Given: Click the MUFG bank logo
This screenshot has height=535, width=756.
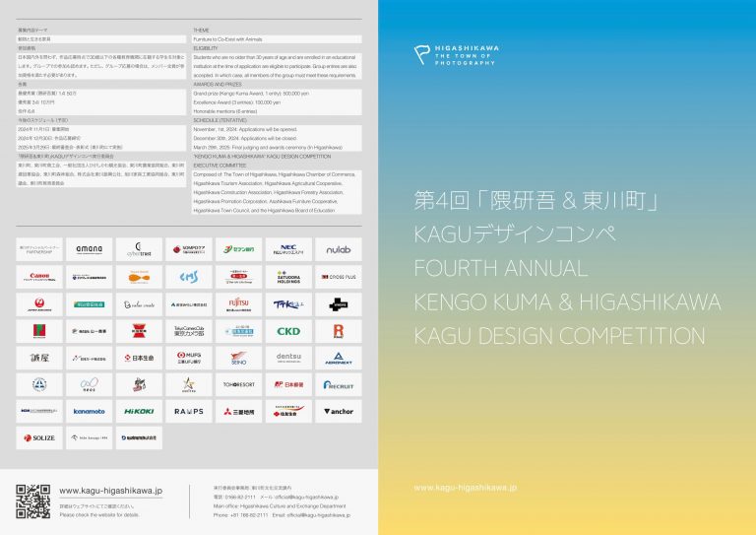Looking at the screenshot, I should tap(189, 359).
